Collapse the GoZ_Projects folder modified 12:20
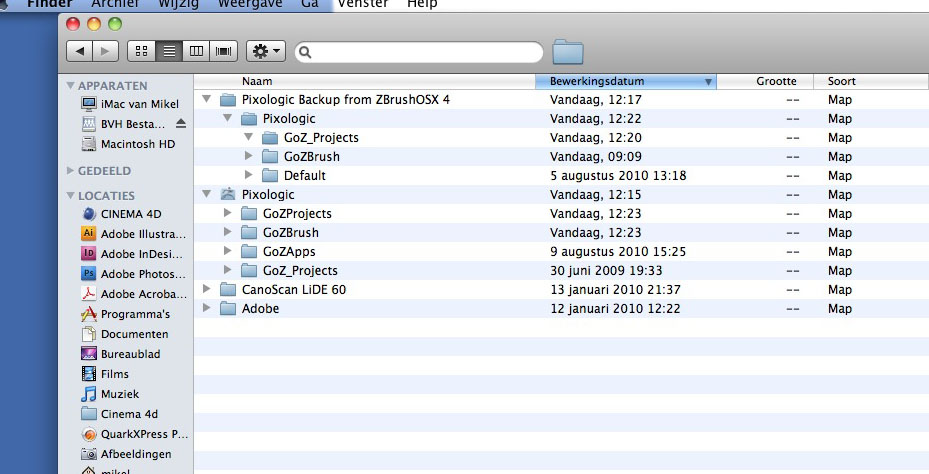929x474 pixels. tap(249, 137)
